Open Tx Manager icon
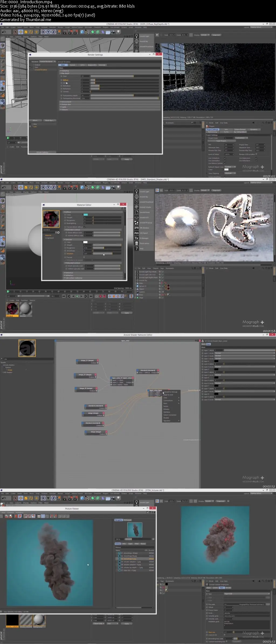 coord(137,238)
